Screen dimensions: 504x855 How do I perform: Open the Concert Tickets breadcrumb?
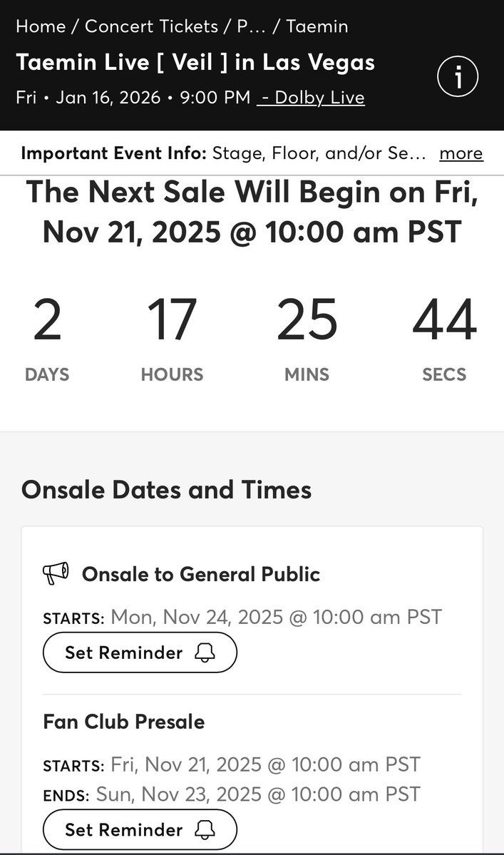[151, 26]
